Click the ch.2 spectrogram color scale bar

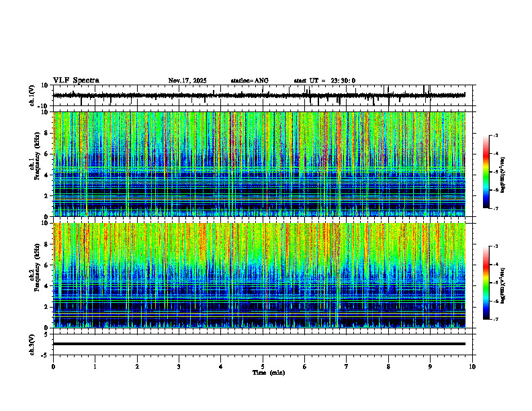[486, 283]
